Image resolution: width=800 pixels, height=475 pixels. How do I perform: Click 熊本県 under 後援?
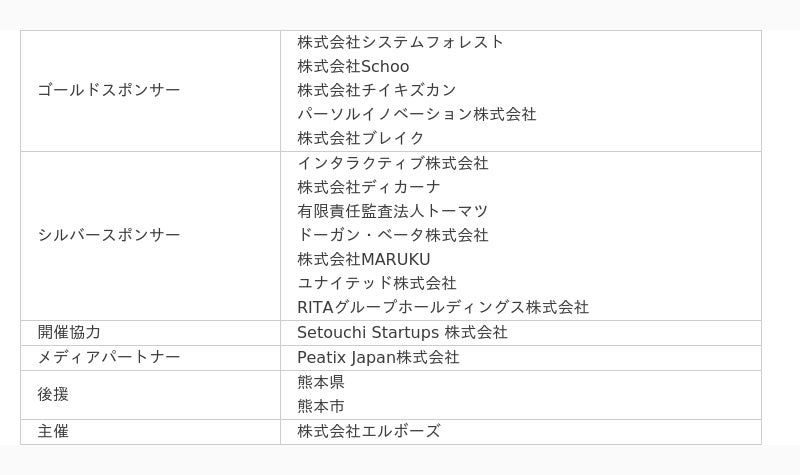tap(320, 382)
